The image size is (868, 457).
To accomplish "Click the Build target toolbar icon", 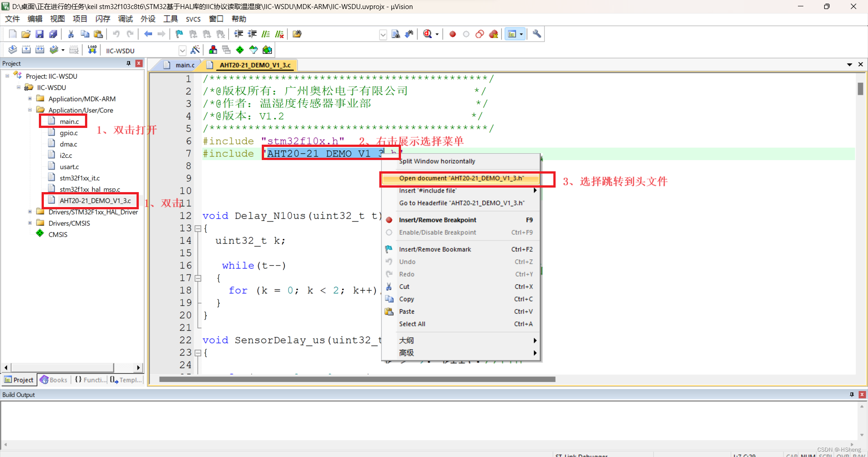I will (x=26, y=50).
